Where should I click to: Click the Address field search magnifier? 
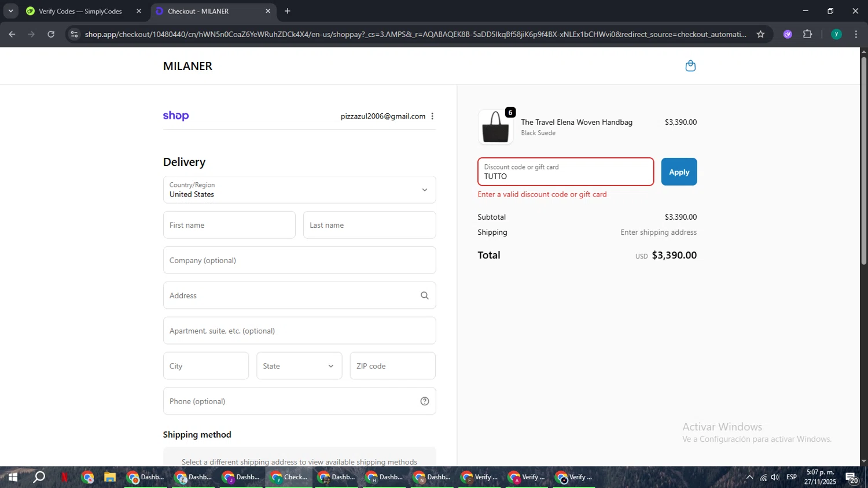click(x=425, y=295)
